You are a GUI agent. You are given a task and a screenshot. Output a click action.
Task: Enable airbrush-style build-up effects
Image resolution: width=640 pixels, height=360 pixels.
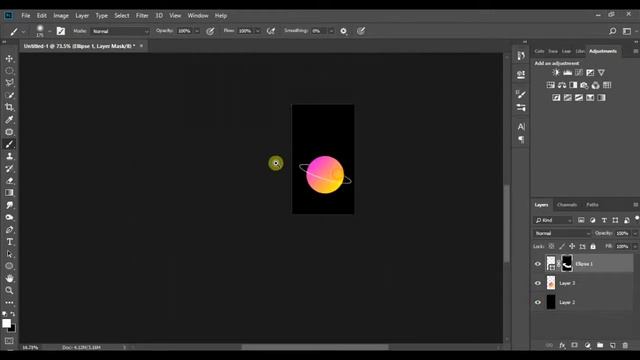point(271,31)
